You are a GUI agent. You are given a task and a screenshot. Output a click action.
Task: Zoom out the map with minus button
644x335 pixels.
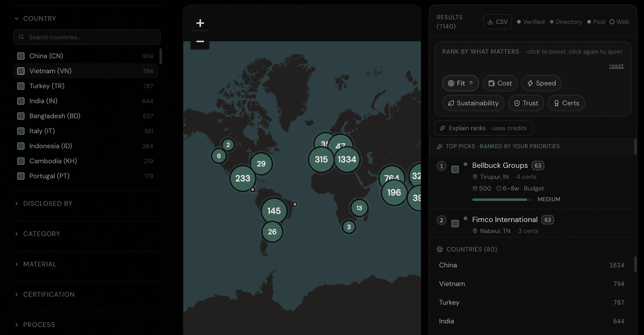[200, 41]
